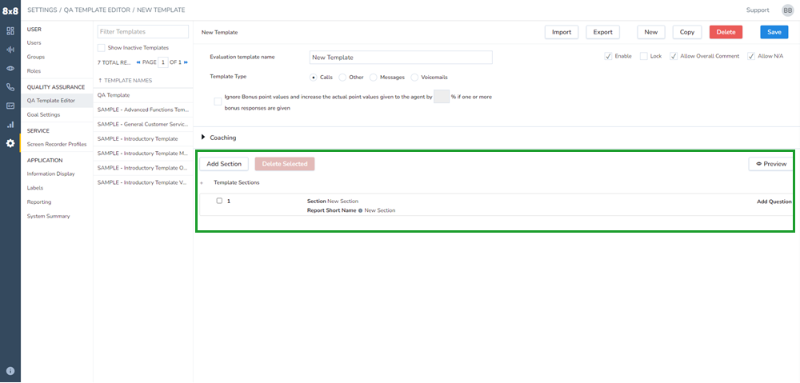Select the Voicemails template type radio
The width and height of the screenshot is (800, 383).
[414, 78]
